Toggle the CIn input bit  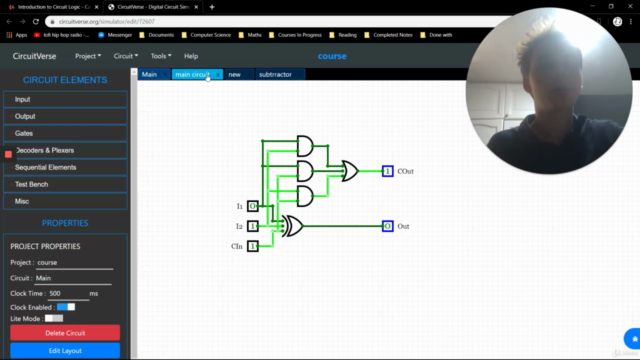point(253,246)
